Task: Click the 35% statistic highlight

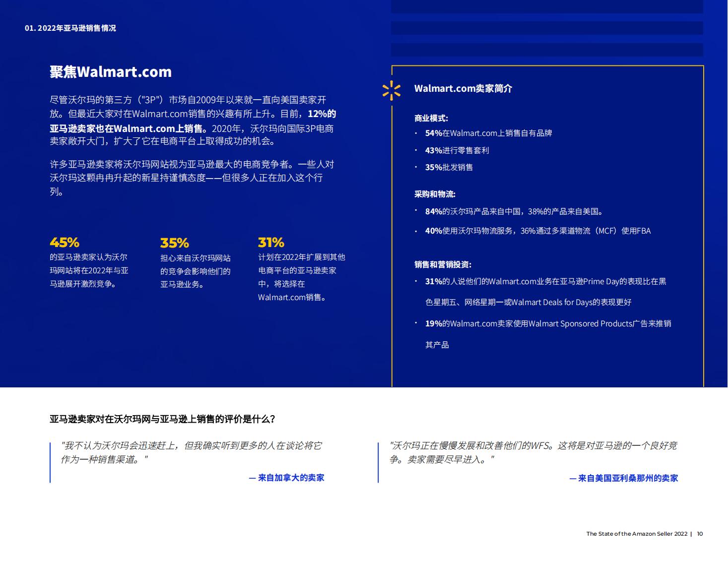Action: point(174,243)
